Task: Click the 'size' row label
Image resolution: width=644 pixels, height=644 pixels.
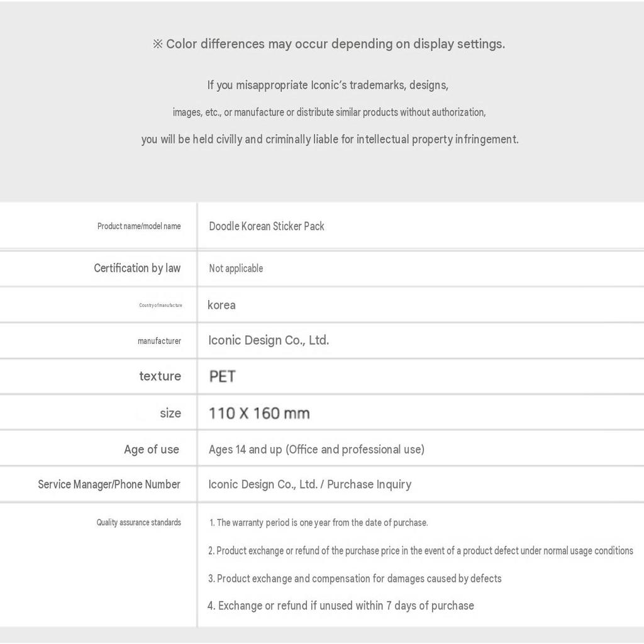Action: [x=170, y=413]
